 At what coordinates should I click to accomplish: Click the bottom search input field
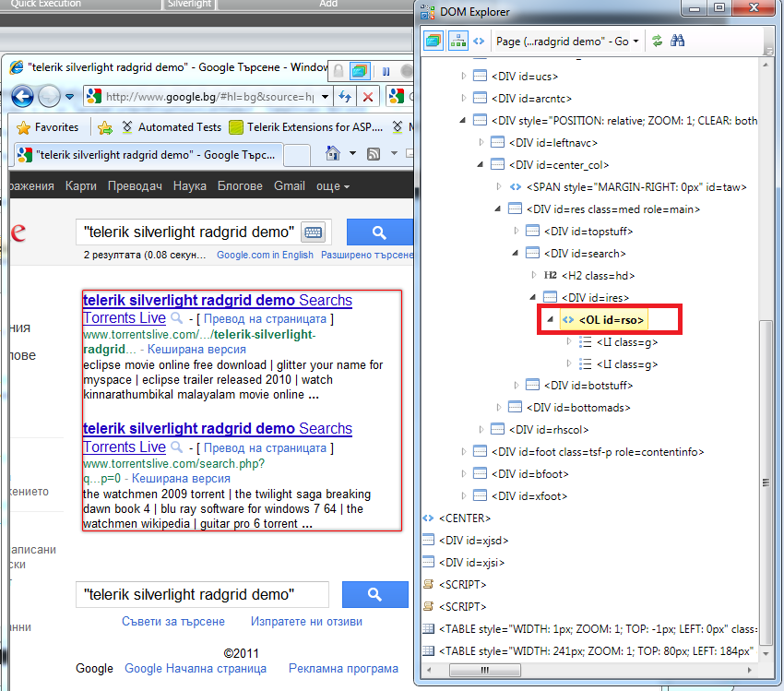202,594
